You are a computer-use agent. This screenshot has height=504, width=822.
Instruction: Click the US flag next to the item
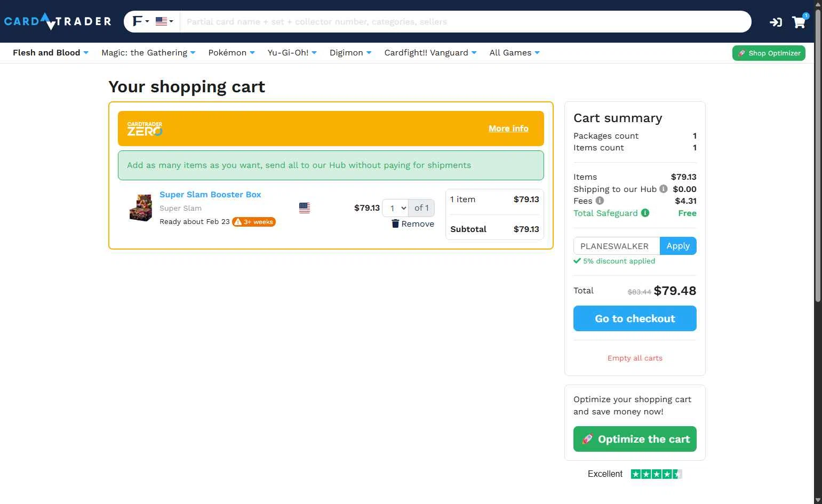[x=305, y=208]
